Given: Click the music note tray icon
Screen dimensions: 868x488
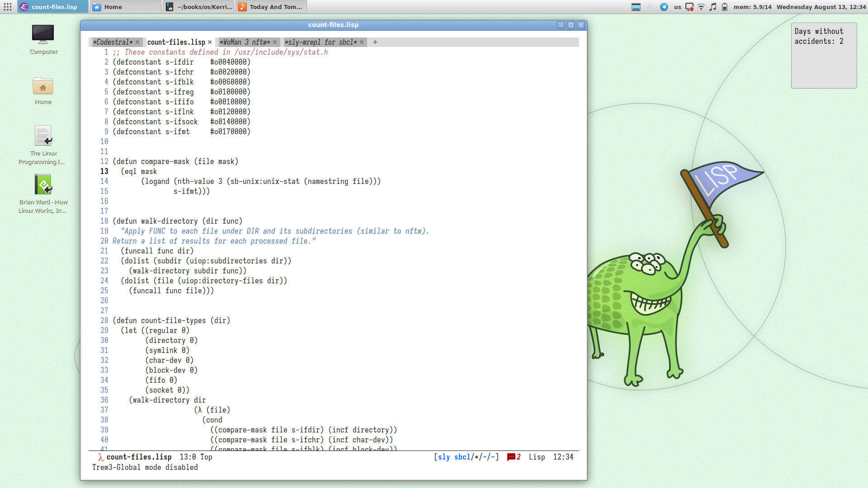Looking at the screenshot, I should click(x=713, y=7).
